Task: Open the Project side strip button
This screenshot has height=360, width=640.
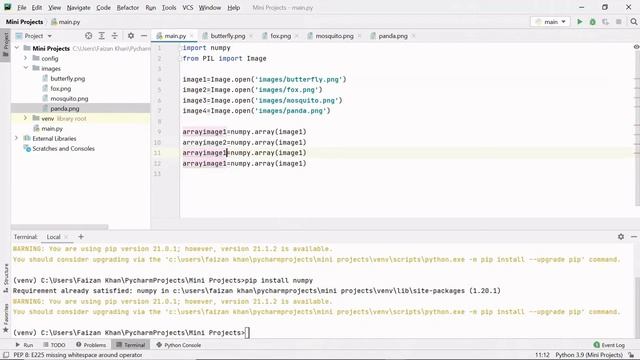Action: coord(6,44)
